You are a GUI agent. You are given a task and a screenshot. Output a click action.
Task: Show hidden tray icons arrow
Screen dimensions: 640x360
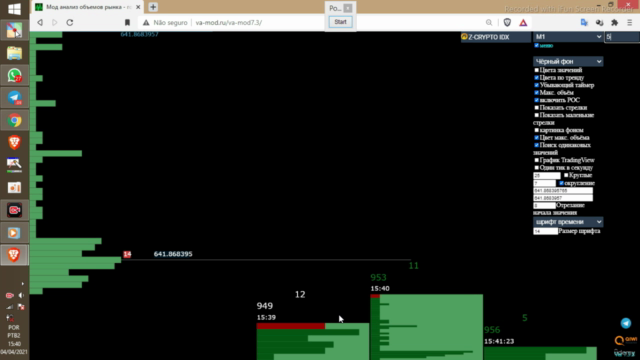22,284
